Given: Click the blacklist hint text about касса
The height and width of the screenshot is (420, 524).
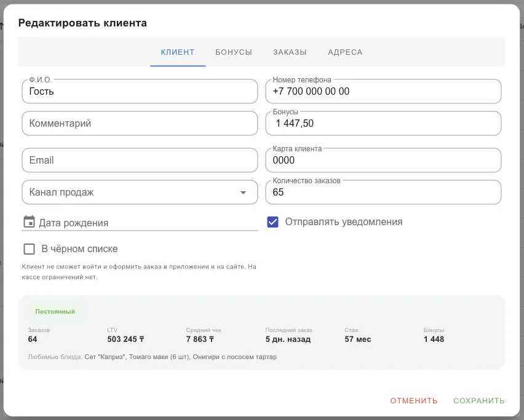Looking at the screenshot, I should coord(139,272).
